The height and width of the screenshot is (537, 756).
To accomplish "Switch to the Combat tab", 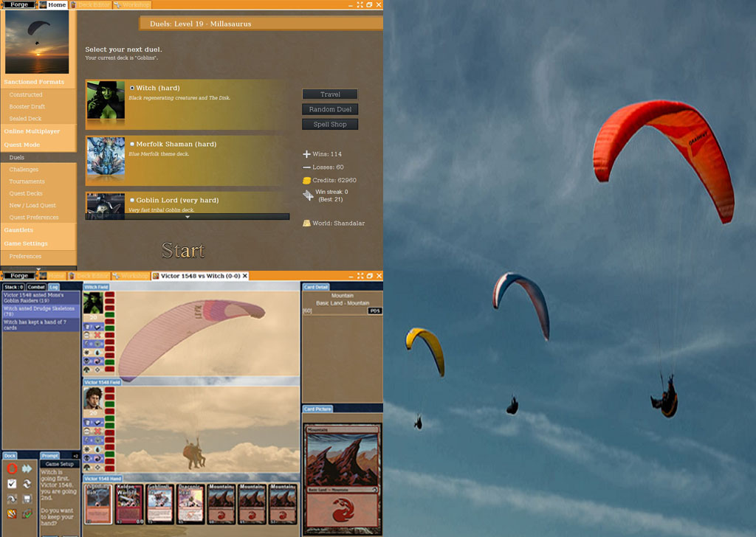I will [x=36, y=287].
